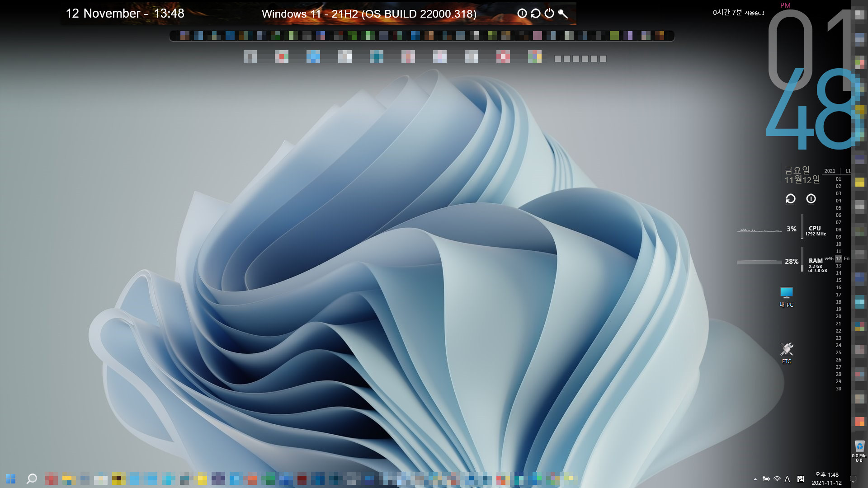Open the Wi-Fi network tray icon
The height and width of the screenshot is (488, 868).
click(x=777, y=479)
